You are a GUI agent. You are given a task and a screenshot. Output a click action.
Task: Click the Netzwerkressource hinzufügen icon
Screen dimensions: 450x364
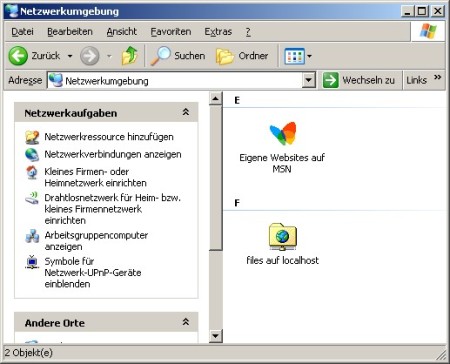pos(32,137)
